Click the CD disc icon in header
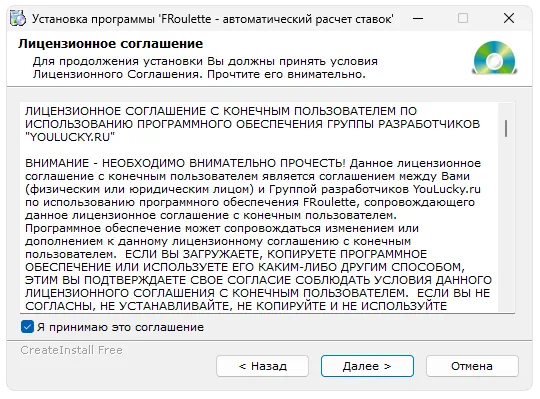 click(x=494, y=57)
